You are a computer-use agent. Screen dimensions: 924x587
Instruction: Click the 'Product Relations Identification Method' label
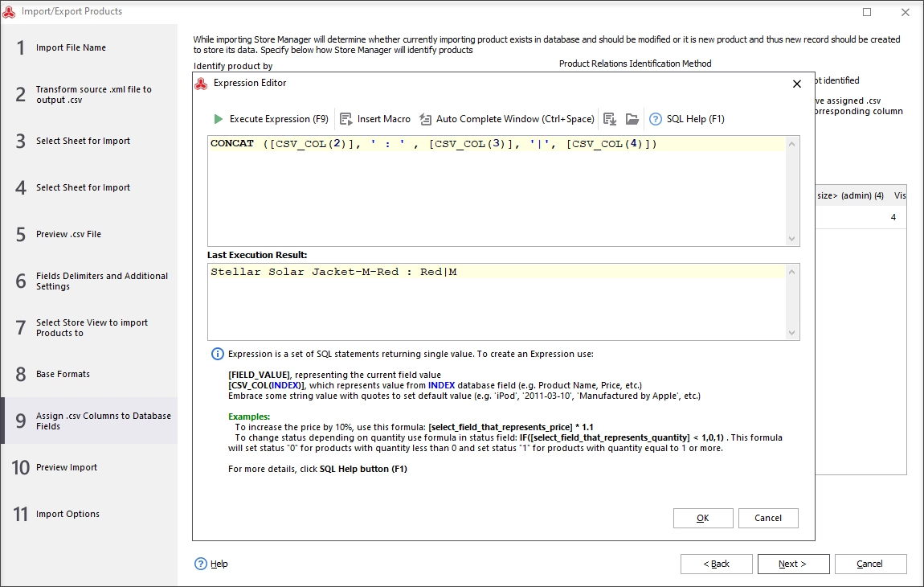click(x=636, y=64)
